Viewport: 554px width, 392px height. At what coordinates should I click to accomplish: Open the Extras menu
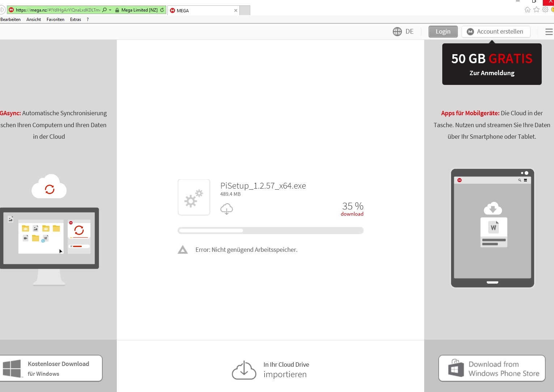pos(76,20)
